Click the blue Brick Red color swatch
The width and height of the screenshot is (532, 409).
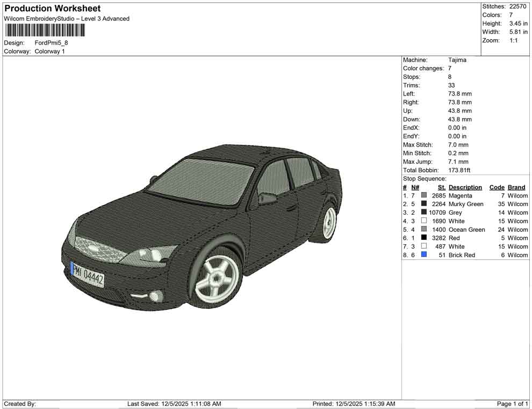coord(424,255)
